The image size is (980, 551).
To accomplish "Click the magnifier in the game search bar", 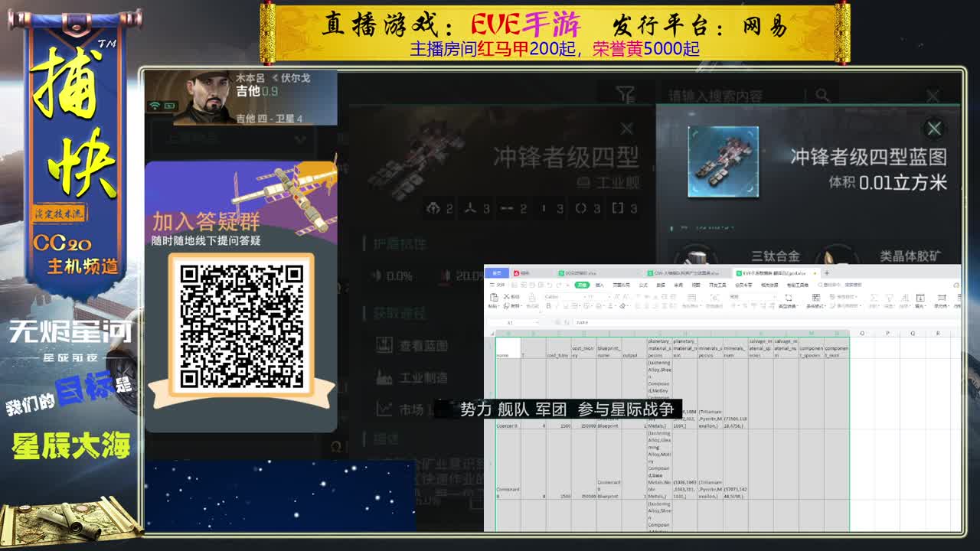I will tap(823, 94).
